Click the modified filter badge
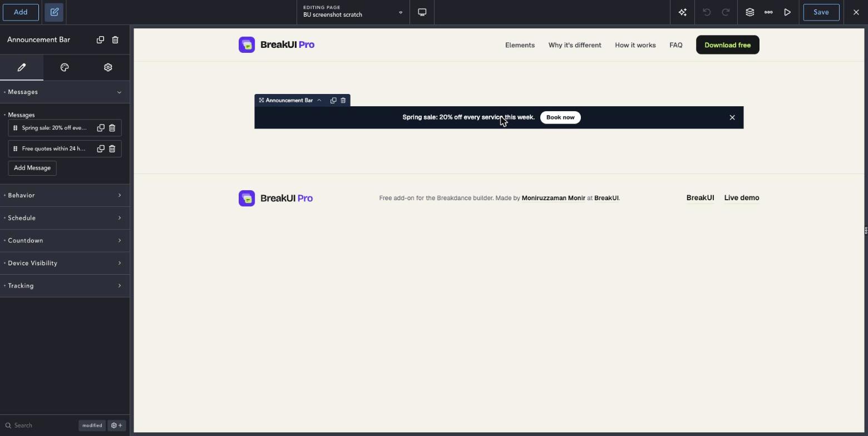Screen dimensions: 868x436 [92, 425]
